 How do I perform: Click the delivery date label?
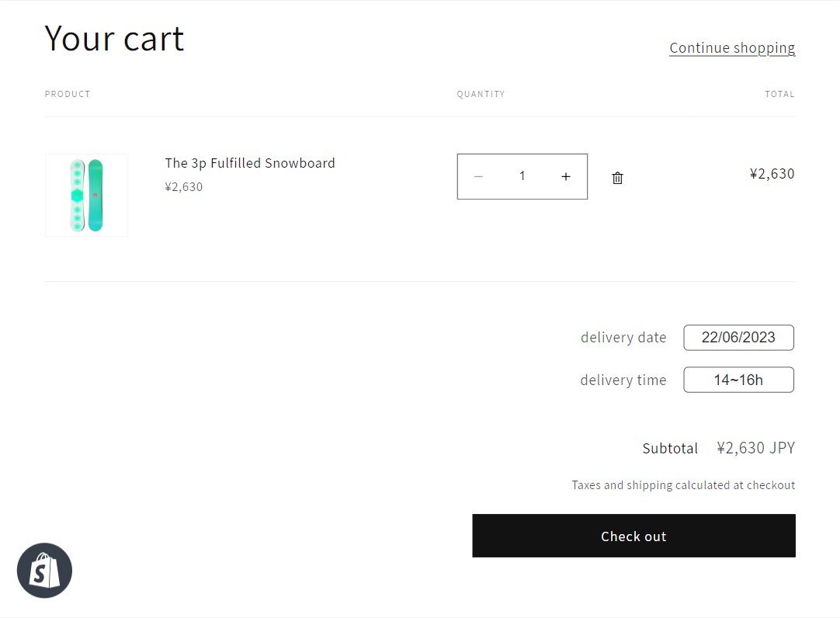[623, 338]
